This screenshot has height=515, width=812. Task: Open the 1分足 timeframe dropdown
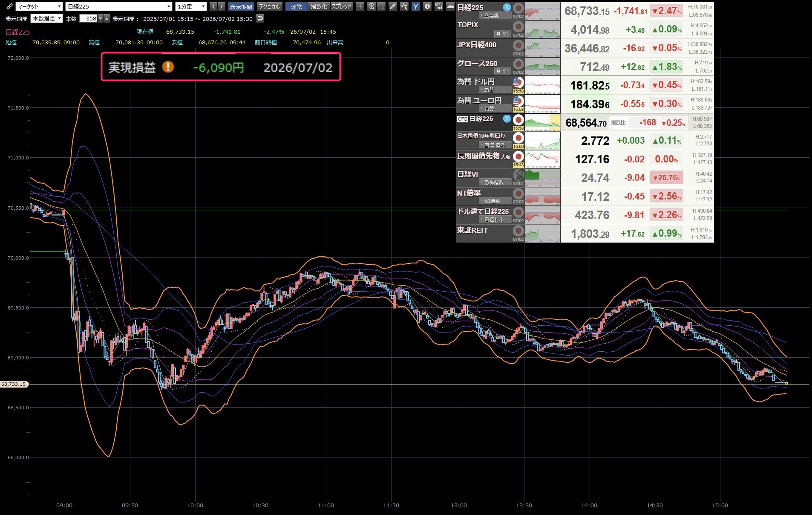click(191, 6)
